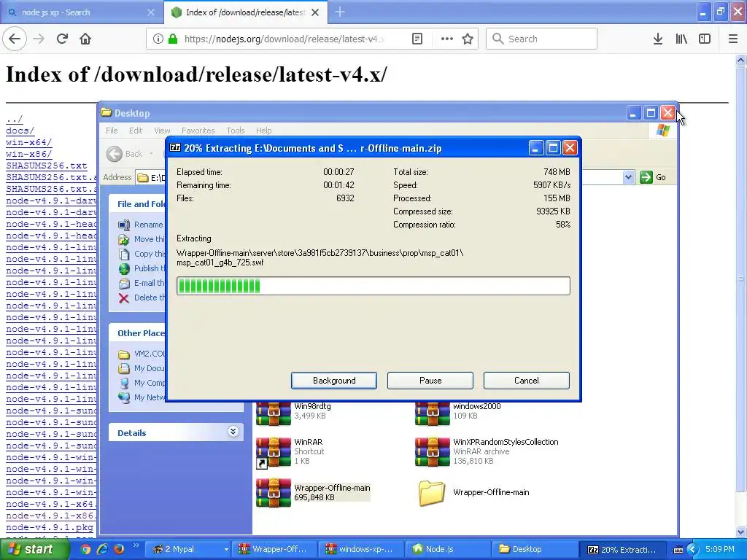Screen dimensions: 747x560
Task: Pause the 7-Zip extraction
Action: pyautogui.click(x=430, y=381)
